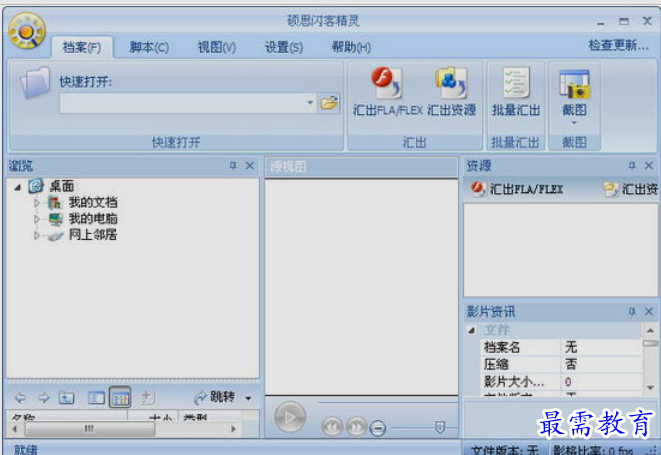The height and width of the screenshot is (455, 661).
Task: Click the 汇出资源 ribbon icon
Action: coord(451,83)
